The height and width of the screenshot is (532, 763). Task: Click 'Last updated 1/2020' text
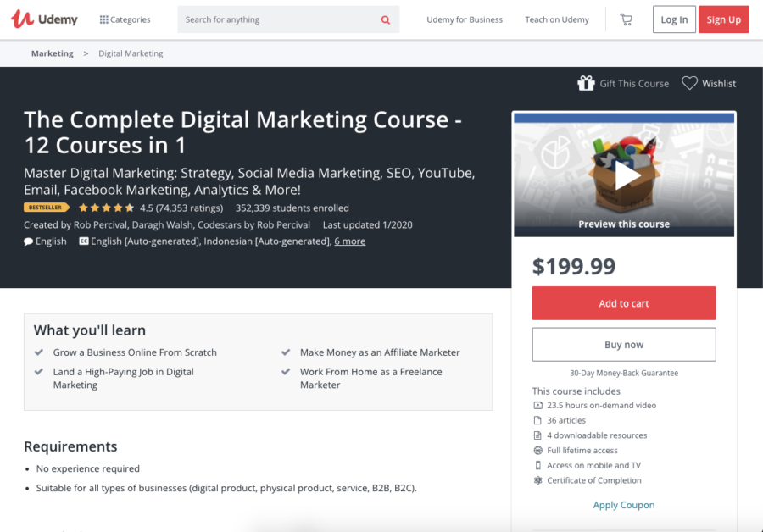[367, 224]
